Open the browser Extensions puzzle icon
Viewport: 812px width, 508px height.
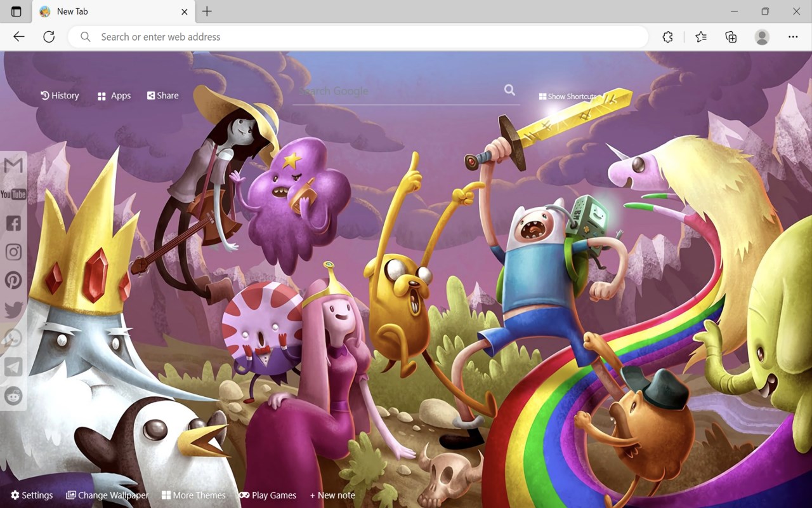(667, 37)
